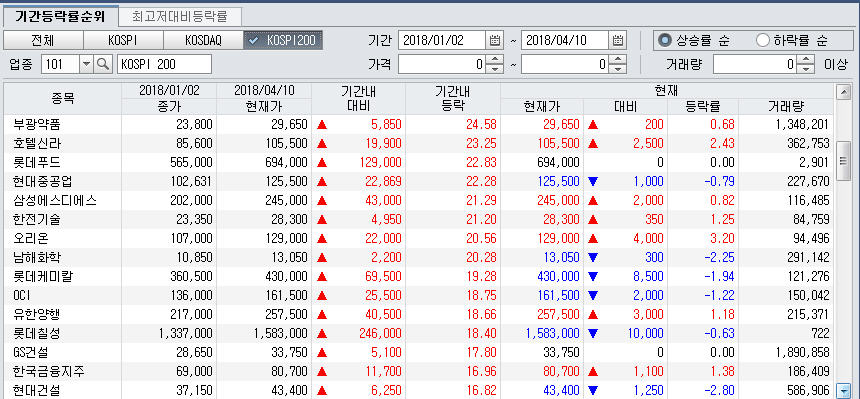This screenshot has height=399, width=860.
Task: Click the 기간내 등락 column header
Action: coord(453,99)
